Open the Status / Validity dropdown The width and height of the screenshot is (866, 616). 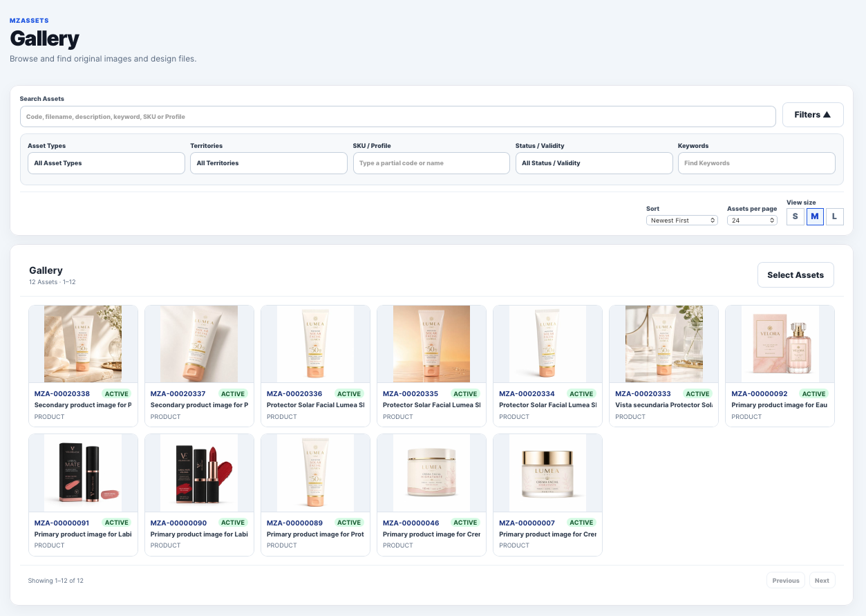coord(594,163)
